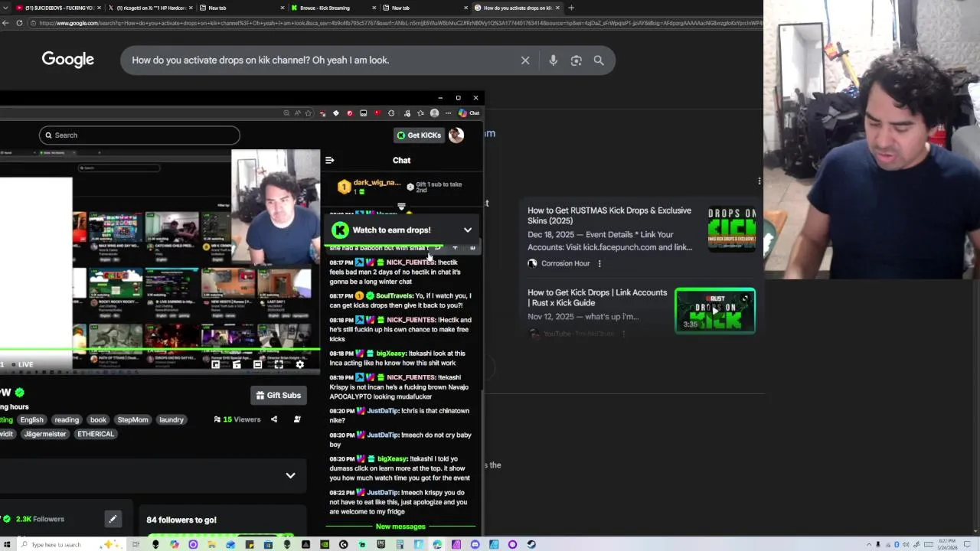Select the 'ETHERICAL' stream tag
980x551 pixels.
(96, 434)
